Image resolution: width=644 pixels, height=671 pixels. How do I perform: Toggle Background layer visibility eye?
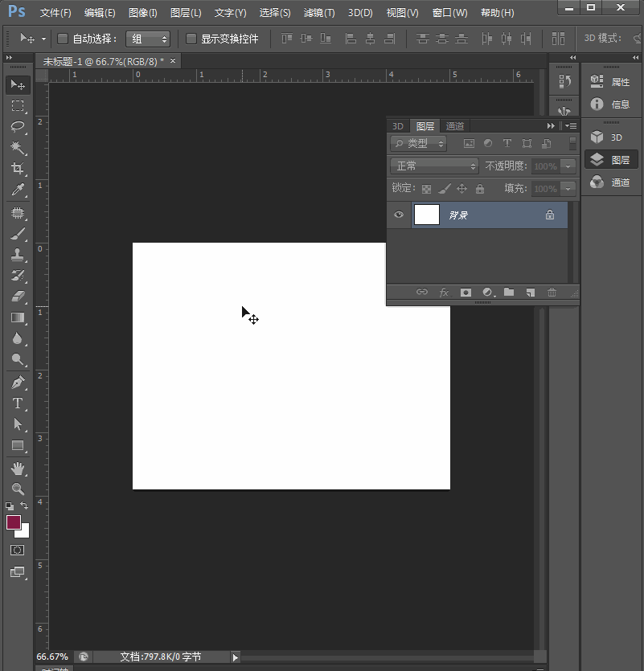[399, 215]
